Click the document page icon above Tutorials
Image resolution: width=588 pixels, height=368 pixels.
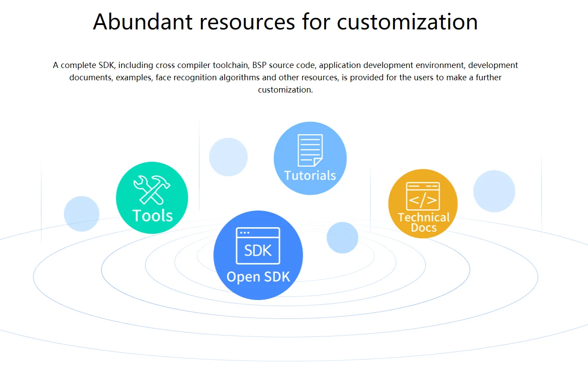point(310,150)
